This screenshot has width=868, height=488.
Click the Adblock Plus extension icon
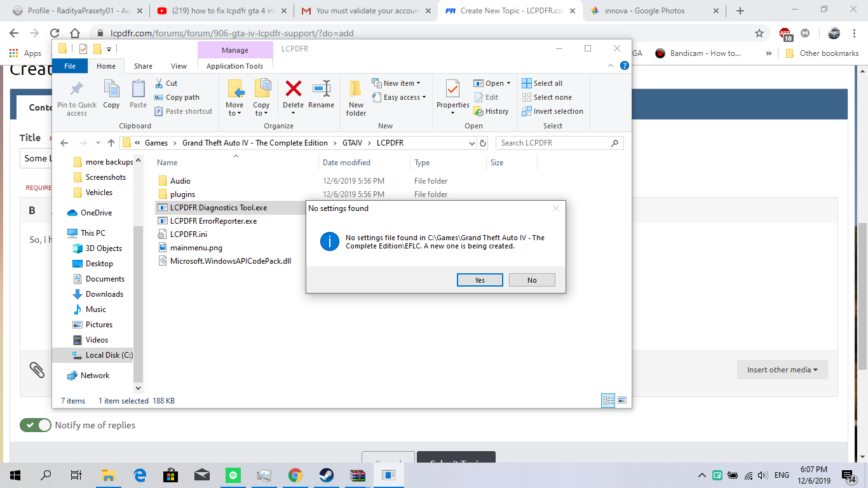click(786, 34)
